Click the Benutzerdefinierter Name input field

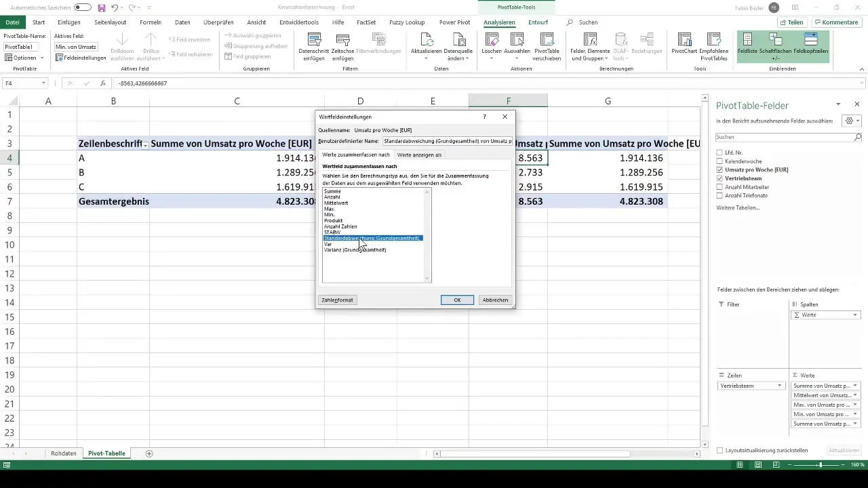448,141
